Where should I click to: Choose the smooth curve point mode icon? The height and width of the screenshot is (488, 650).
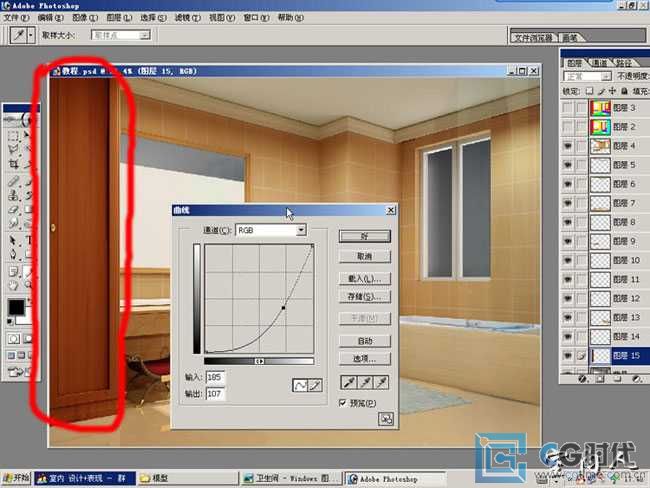299,385
